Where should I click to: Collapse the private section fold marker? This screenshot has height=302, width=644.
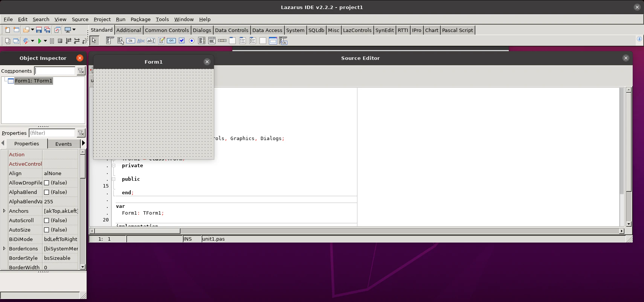(x=113, y=165)
